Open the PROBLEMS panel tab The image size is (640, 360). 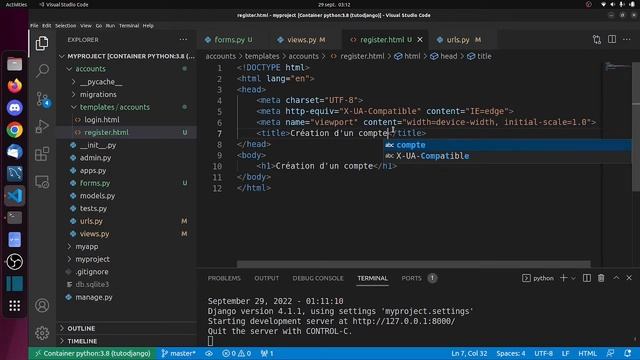(x=224, y=278)
